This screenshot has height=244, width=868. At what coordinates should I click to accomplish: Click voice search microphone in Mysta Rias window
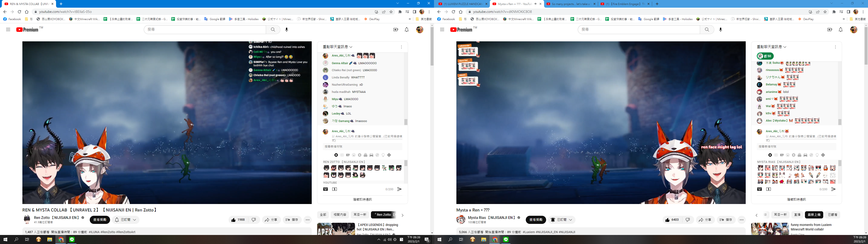pyautogui.click(x=720, y=30)
